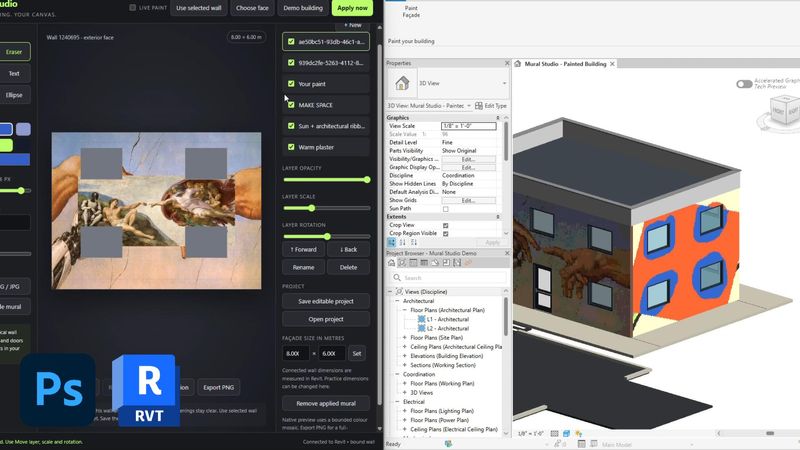The height and width of the screenshot is (450, 800).
Task: Toggle the LIVE PAINT checkbox
Action: click(x=133, y=8)
